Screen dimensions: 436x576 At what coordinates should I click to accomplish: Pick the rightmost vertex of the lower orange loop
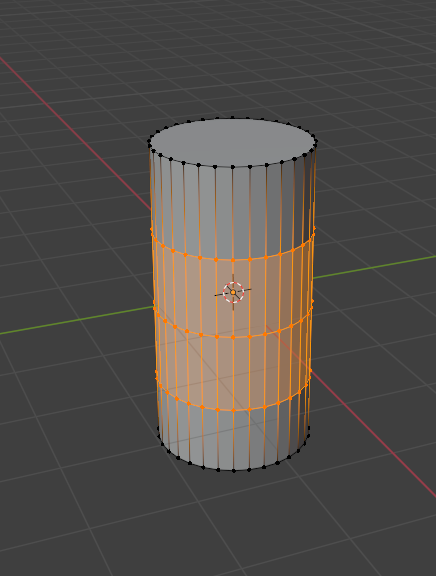click(x=311, y=370)
